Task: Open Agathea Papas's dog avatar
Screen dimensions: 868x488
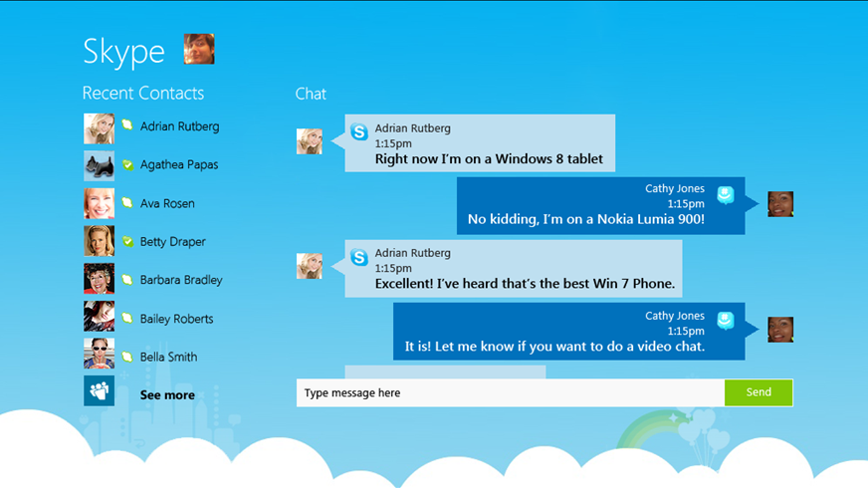Action: pos(100,165)
